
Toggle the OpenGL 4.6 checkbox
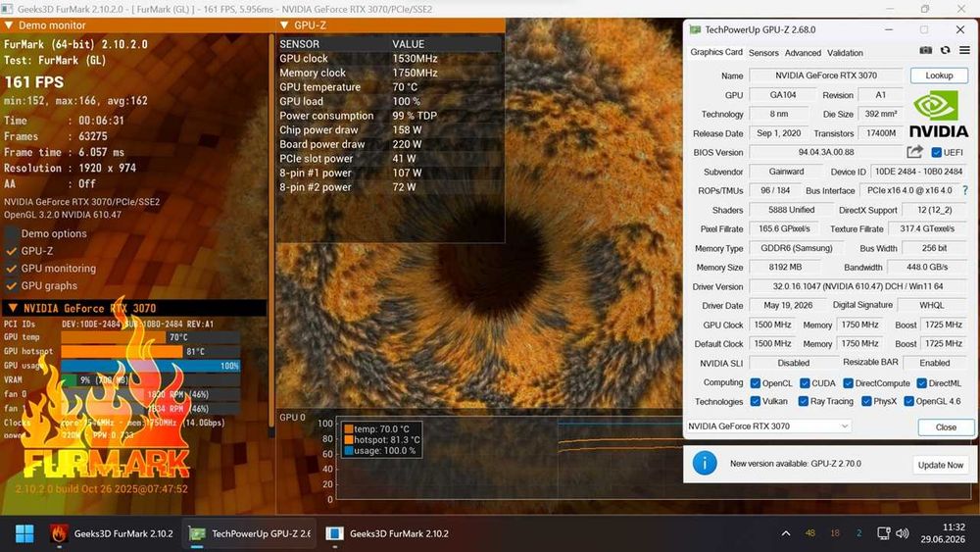[x=908, y=401]
